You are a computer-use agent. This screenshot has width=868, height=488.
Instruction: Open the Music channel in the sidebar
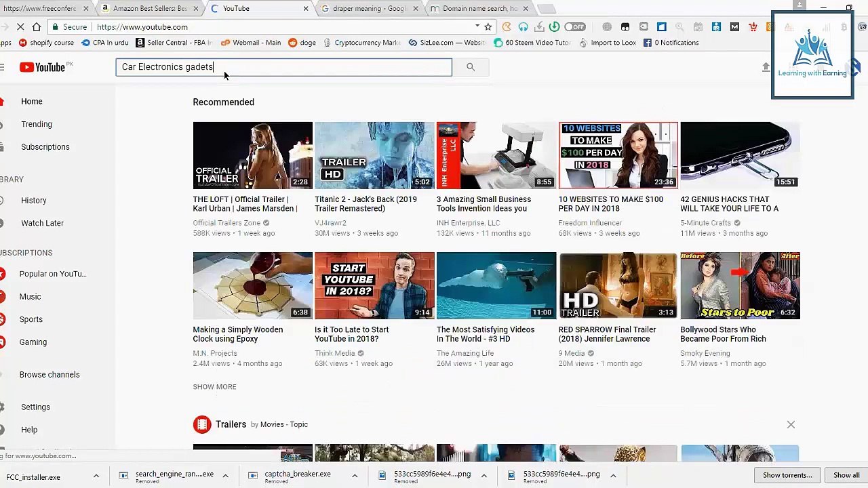click(30, 297)
